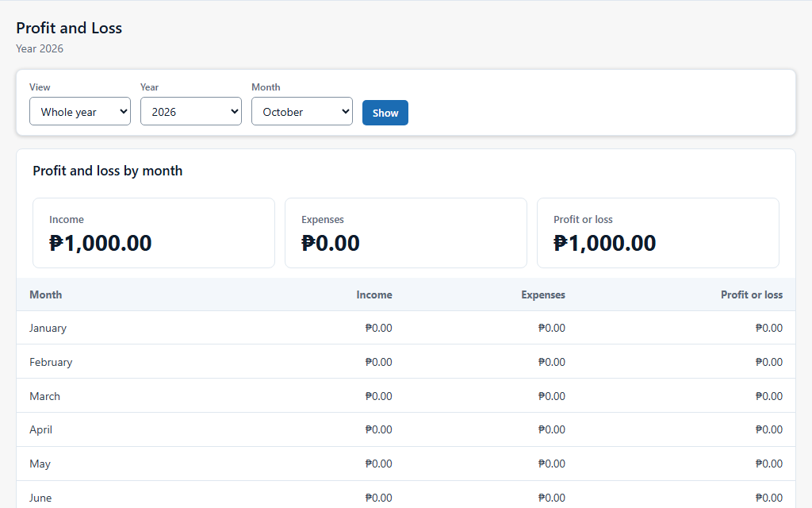
Task: Click the Profit and Loss page heading
Action: [69, 28]
